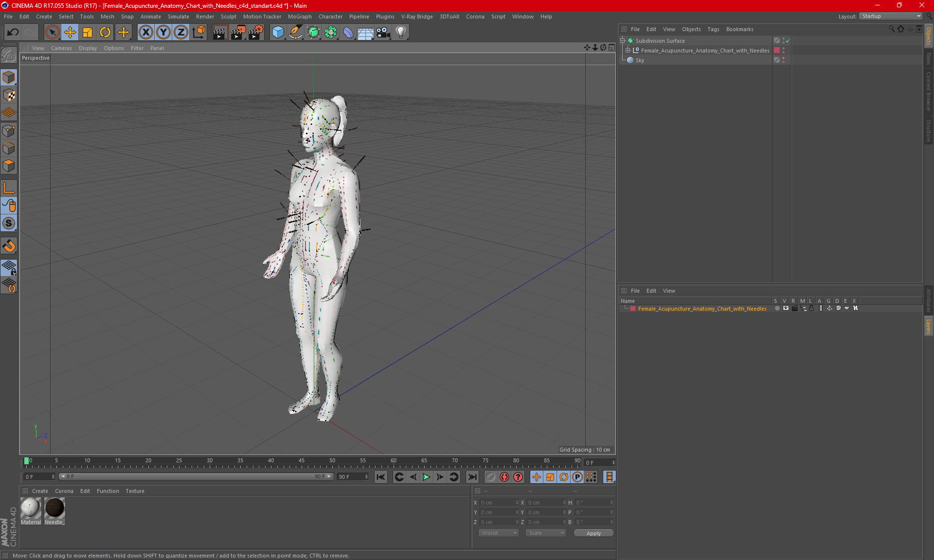Select the Sky object
Viewport: 934px width, 560px height.
tap(639, 60)
